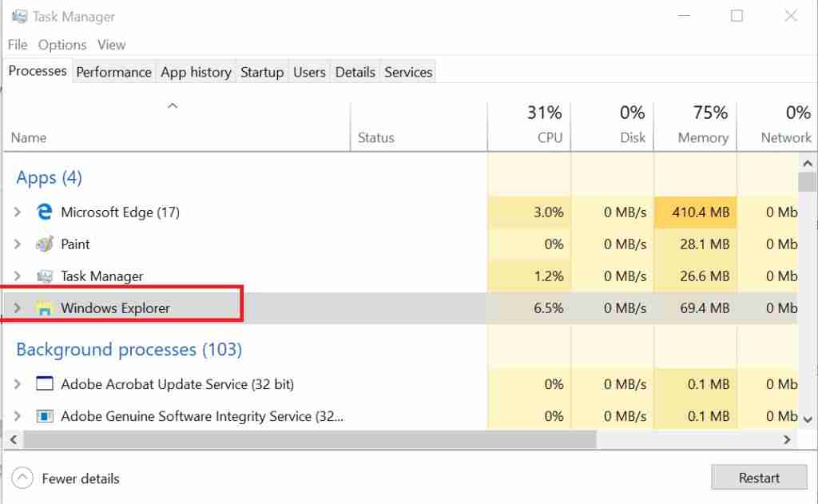Image resolution: width=818 pixels, height=504 pixels.
Task: Open the Options menu
Action: (62, 45)
